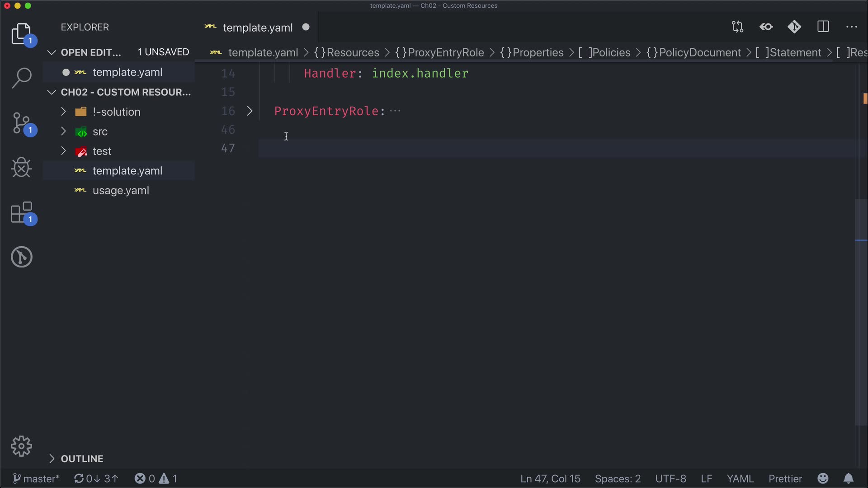This screenshot has width=868, height=488.
Task: Split the editor to the right
Action: click(823, 27)
